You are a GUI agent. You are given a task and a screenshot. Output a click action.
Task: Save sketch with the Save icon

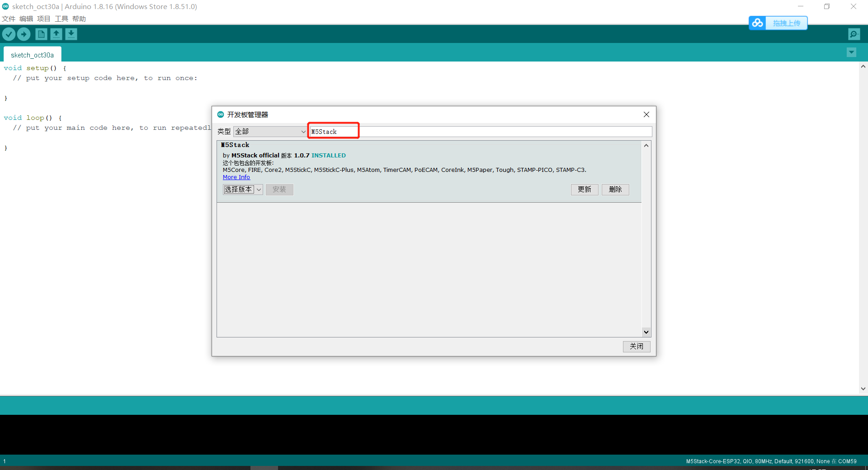click(71, 34)
